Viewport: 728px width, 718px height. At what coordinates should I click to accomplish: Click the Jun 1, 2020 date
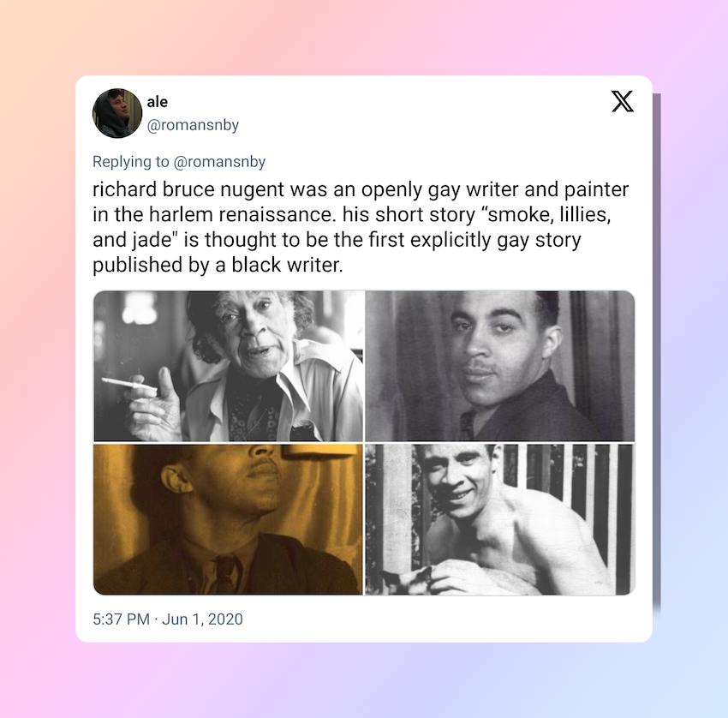click(x=202, y=619)
